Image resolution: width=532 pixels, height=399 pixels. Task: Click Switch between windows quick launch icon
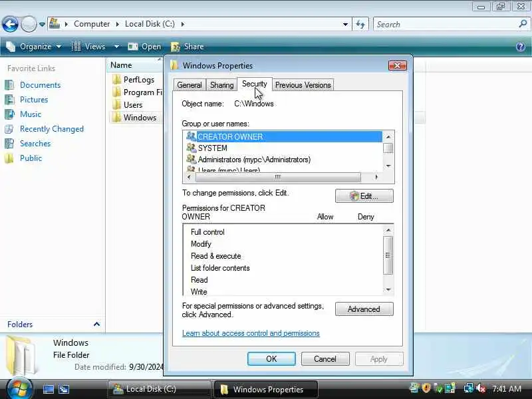tap(64, 389)
